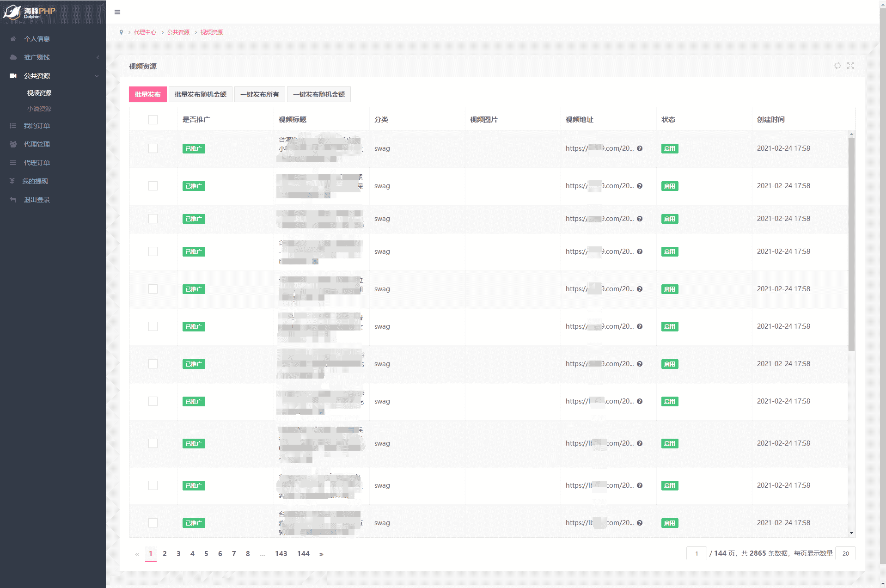The image size is (886, 588).
Task: Click the 批量发布 button
Action: point(147,94)
